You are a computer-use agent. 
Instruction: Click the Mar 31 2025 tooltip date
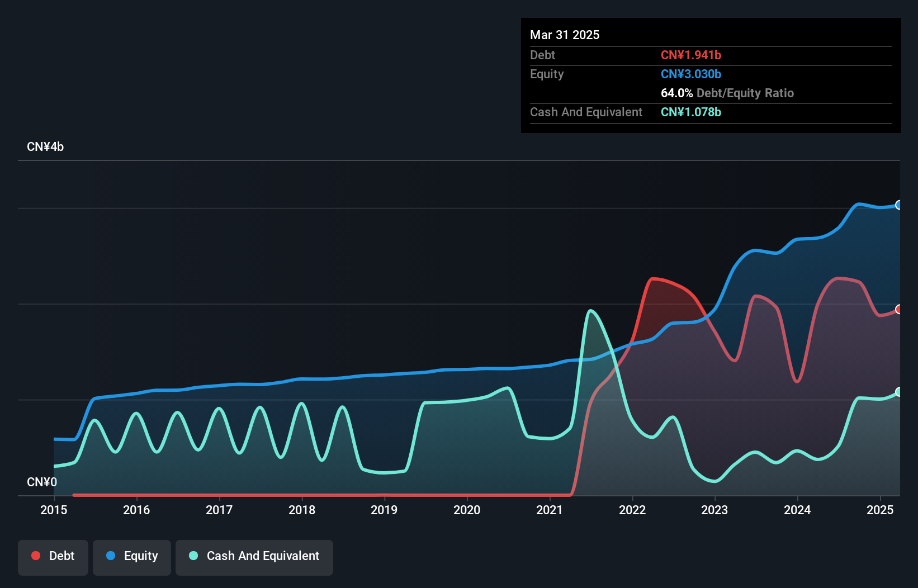pos(565,35)
